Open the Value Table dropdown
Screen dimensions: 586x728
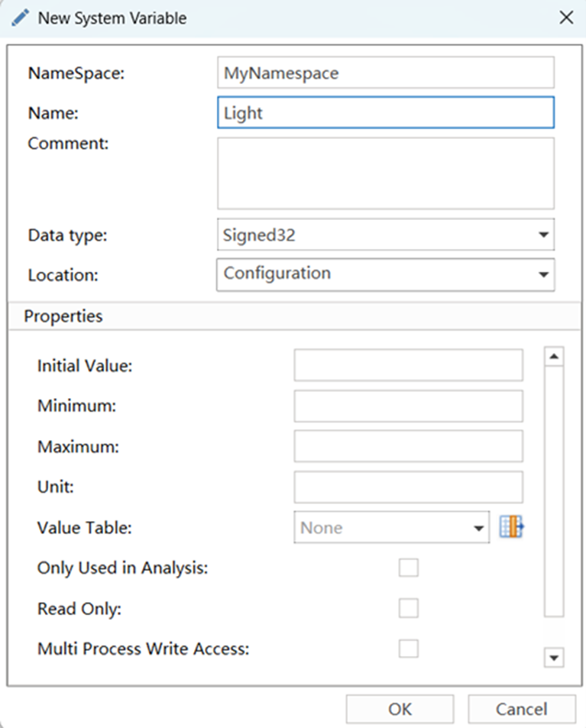391,528
